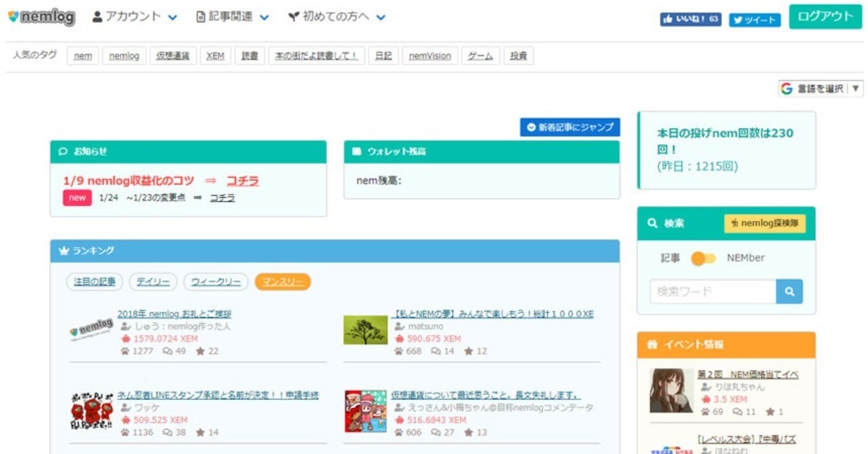Screen dimensions: 868x454
Task: Open the 38 comments icon
Action: coord(174,432)
